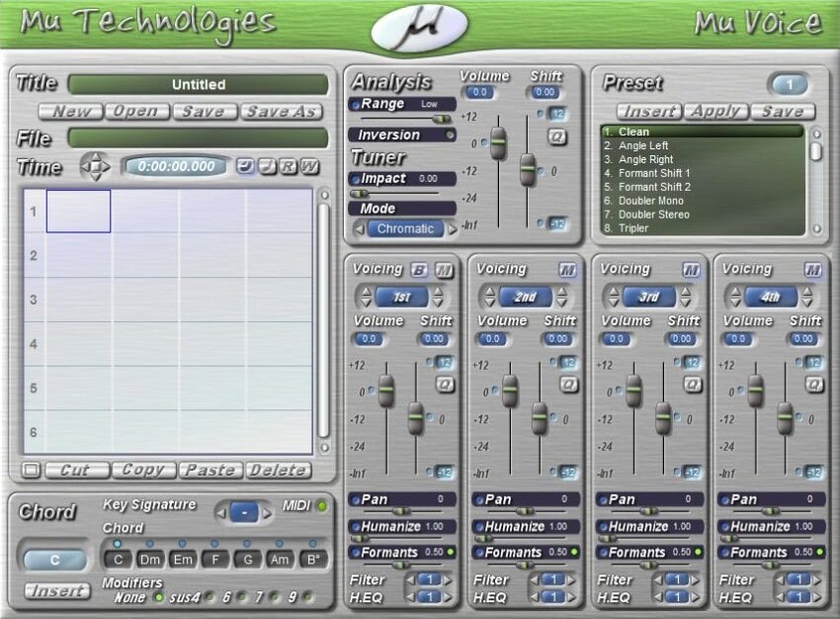
Task: Click the circular arrow icon right of the time readout
Action: click(x=244, y=167)
